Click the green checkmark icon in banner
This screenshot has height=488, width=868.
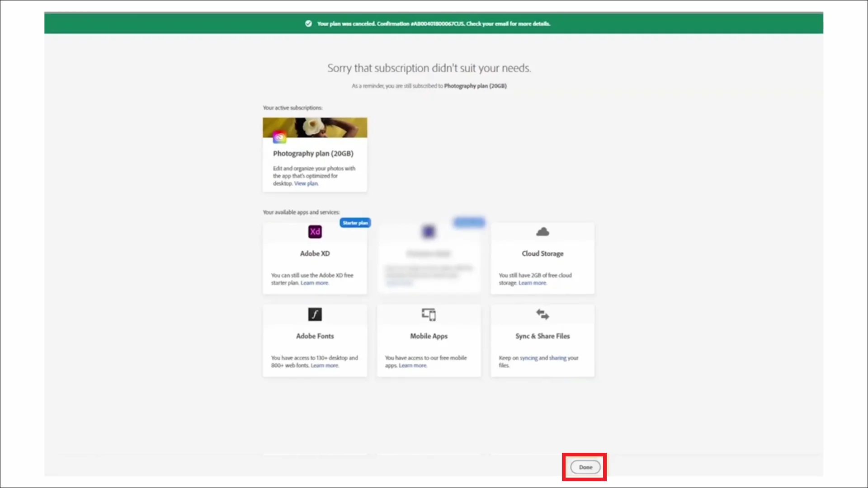308,23
